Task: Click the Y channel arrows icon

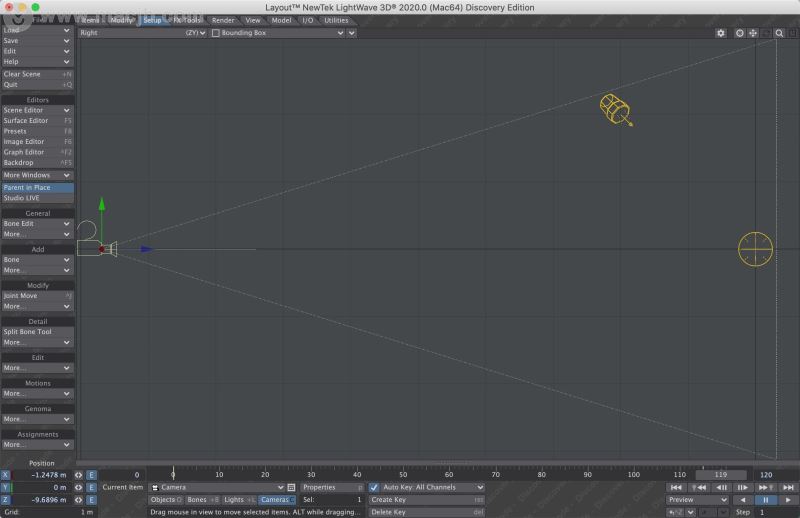Action: tap(79, 487)
